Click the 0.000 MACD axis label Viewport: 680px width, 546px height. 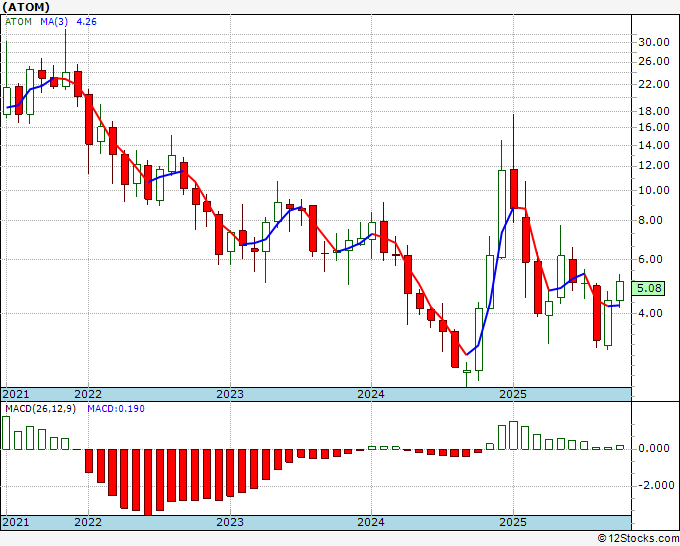[x=653, y=449]
